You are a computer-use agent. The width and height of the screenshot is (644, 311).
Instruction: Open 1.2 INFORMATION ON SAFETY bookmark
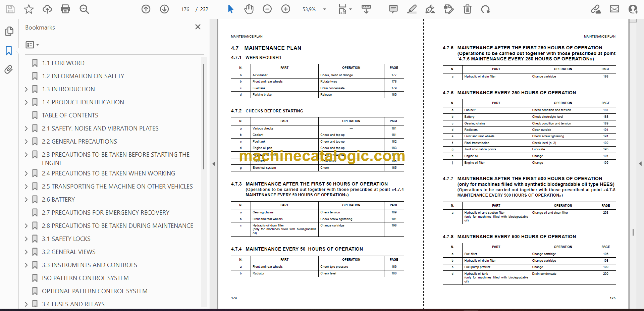[x=83, y=76]
